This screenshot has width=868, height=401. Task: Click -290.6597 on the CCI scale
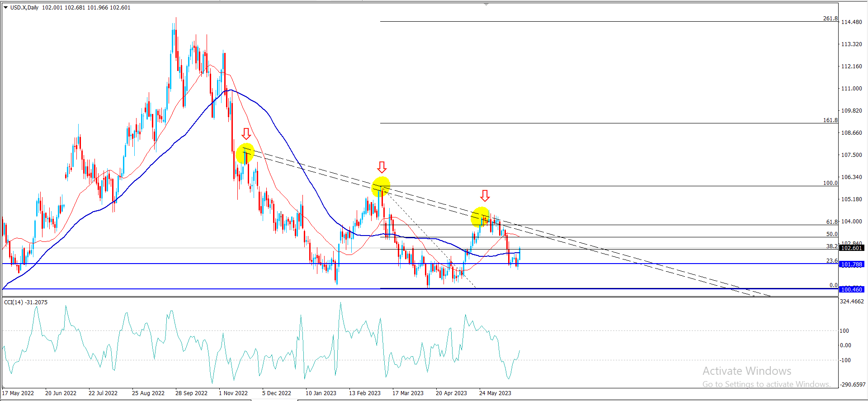[853, 384]
